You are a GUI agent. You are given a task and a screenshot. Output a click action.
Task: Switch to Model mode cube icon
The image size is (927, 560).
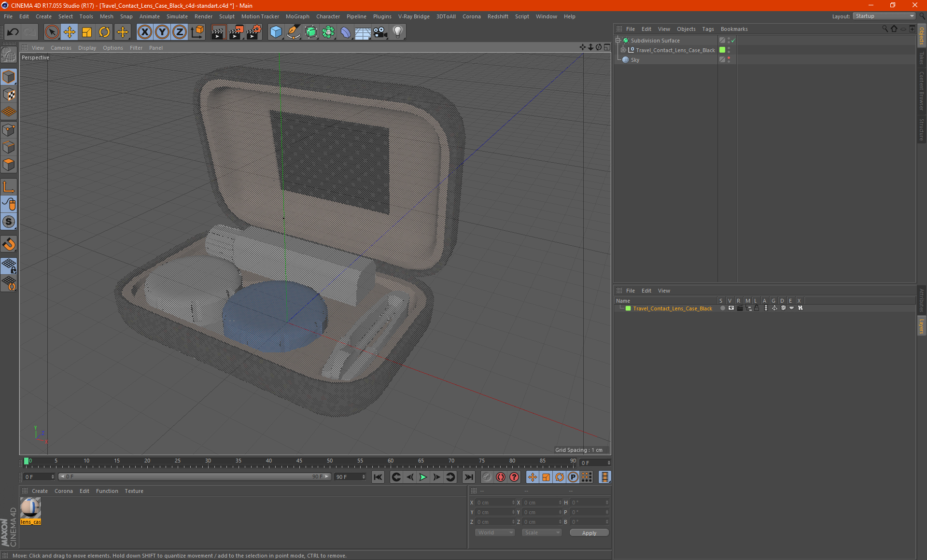point(9,77)
